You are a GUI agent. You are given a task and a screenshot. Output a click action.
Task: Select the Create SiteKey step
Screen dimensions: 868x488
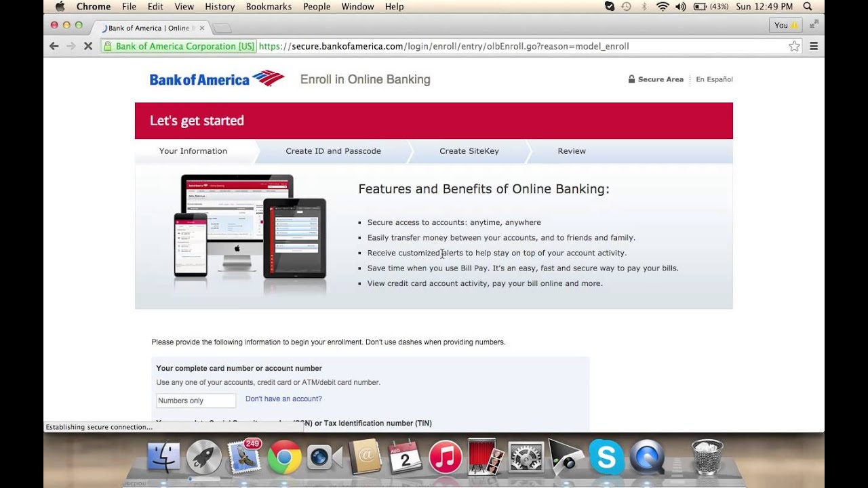[469, 151]
